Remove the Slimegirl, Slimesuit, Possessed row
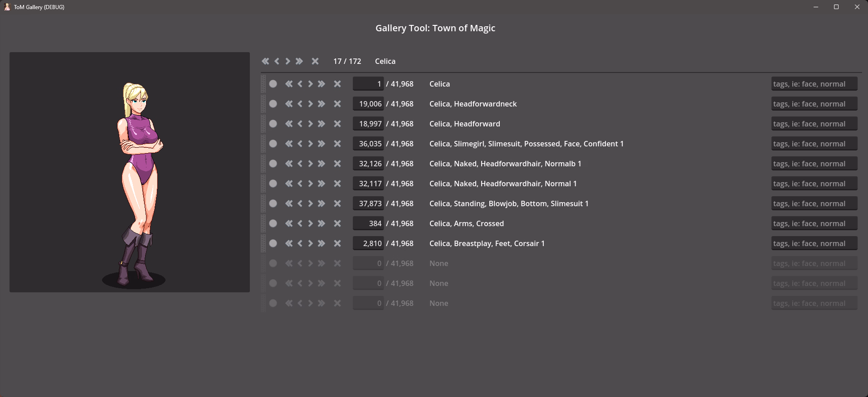The height and width of the screenshot is (397, 868). coord(337,144)
